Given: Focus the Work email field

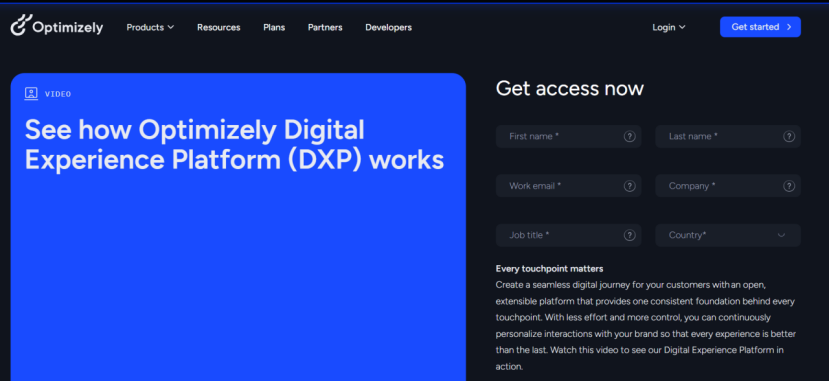Looking at the screenshot, I should click(x=569, y=186).
